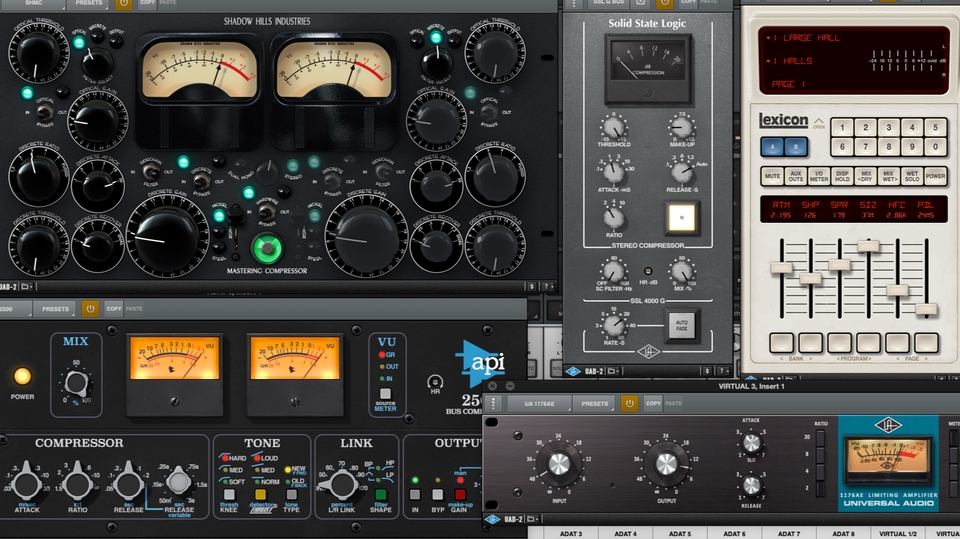Select the ADAT 7 channel tab
Viewport: 960px width, 539px height.
point(789,533)
